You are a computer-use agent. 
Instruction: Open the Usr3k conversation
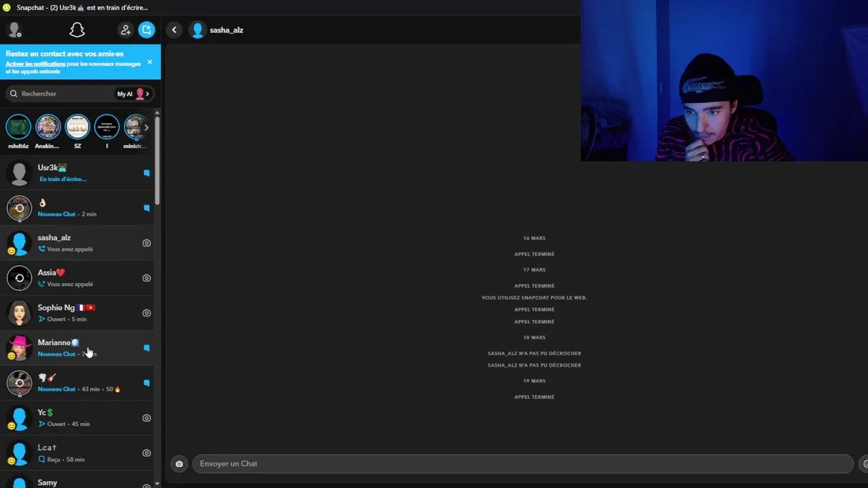[x=77, y=173]
